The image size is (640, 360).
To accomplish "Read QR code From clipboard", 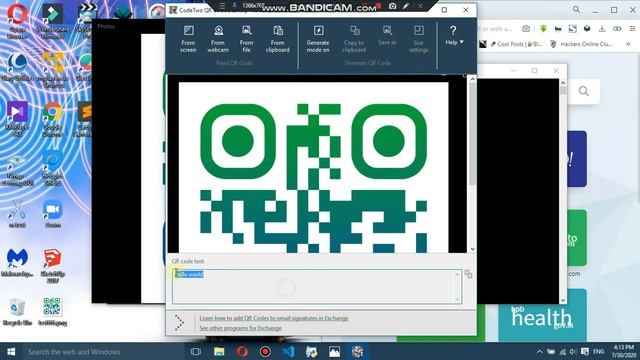I will pos(278,39).
